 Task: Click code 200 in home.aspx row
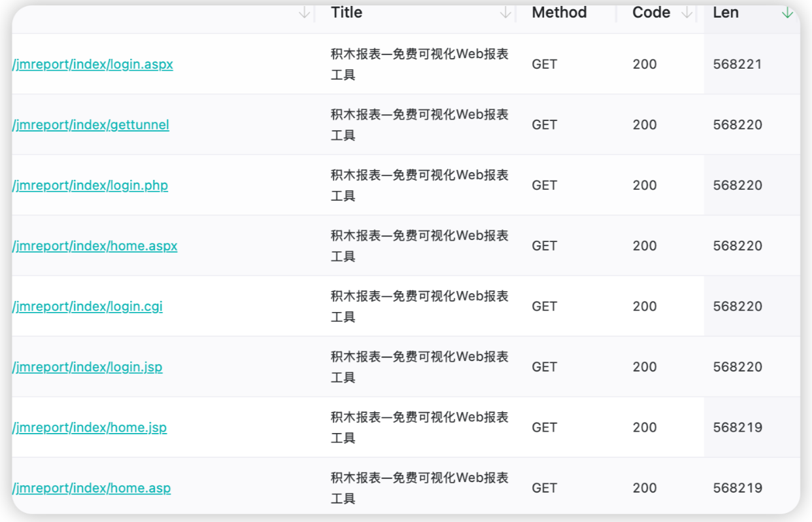click(645, 246)
